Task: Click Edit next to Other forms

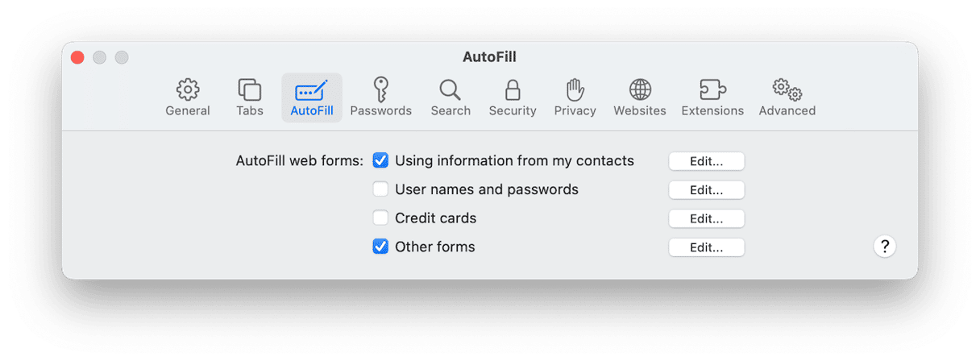Action: [706, 247]
